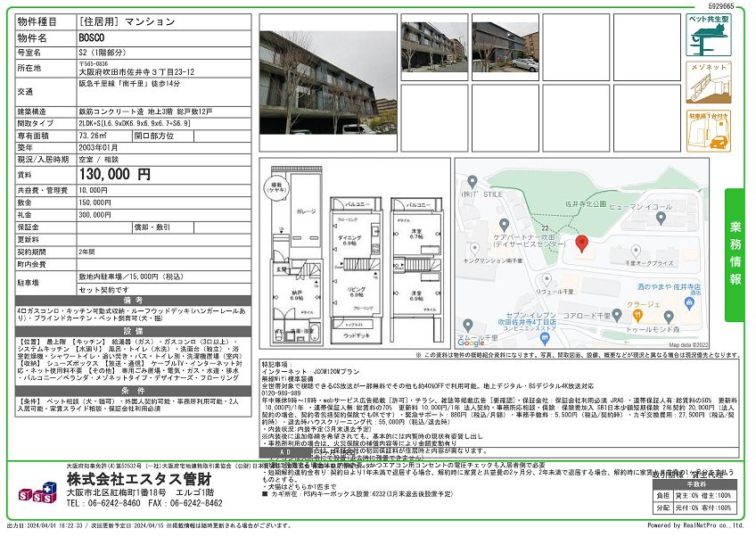
Task: Click the 0120-989-989 phone number in notes
Action: (281, 393)
